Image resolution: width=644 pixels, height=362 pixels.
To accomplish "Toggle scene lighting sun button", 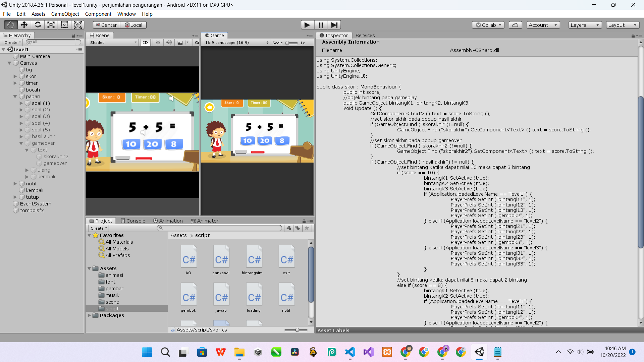I will [x=158, y=43].
